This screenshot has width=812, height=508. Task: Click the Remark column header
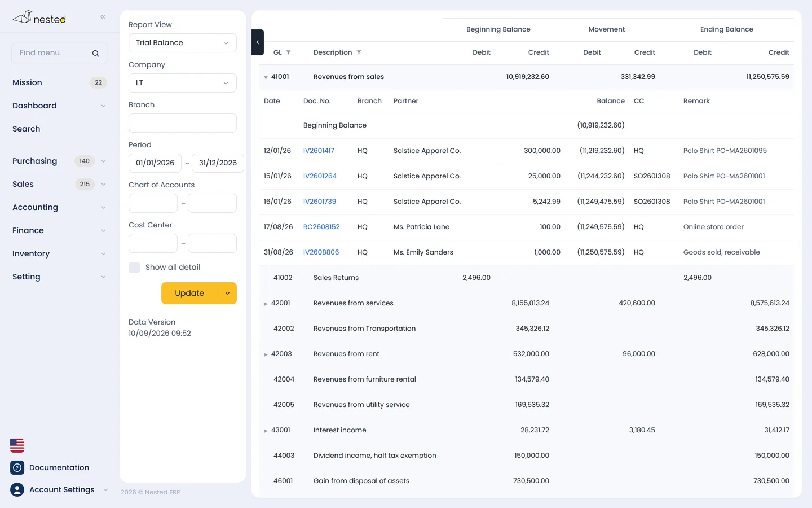click(x=696, y=101)
